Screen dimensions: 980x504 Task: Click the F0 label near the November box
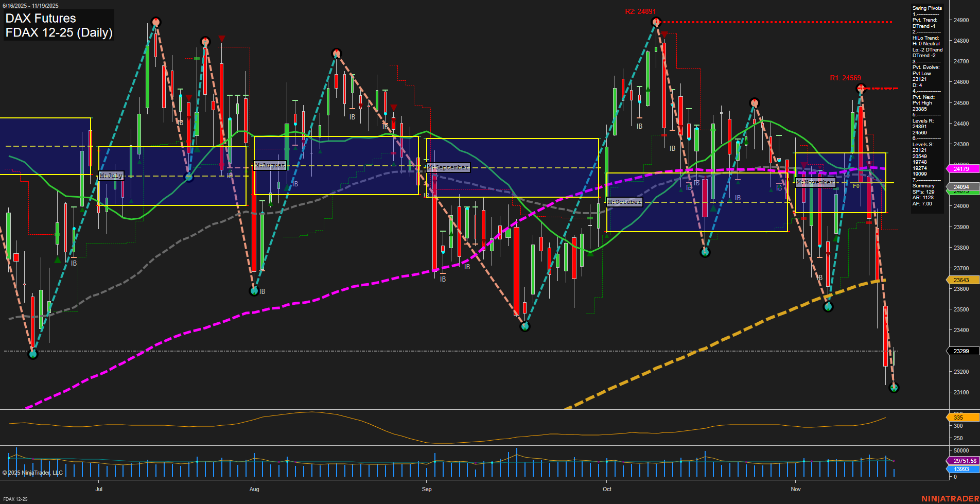coord(856,185)
